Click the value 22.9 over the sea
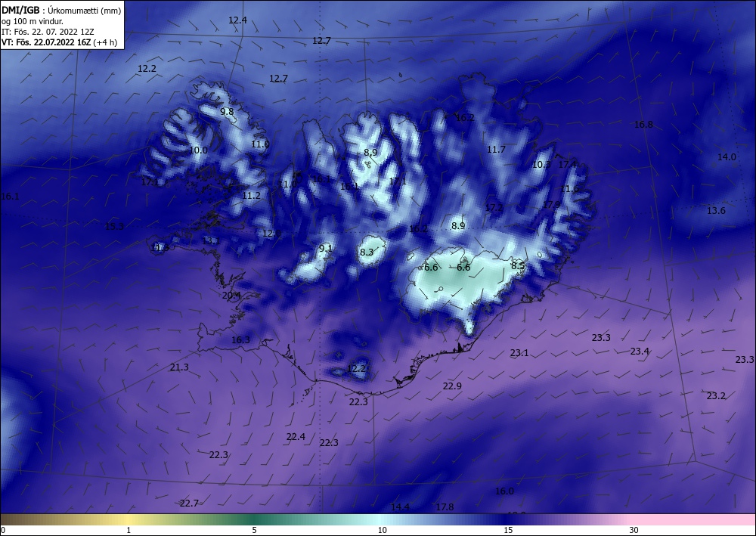The image size is (756, 536). [x=452, y=386]
